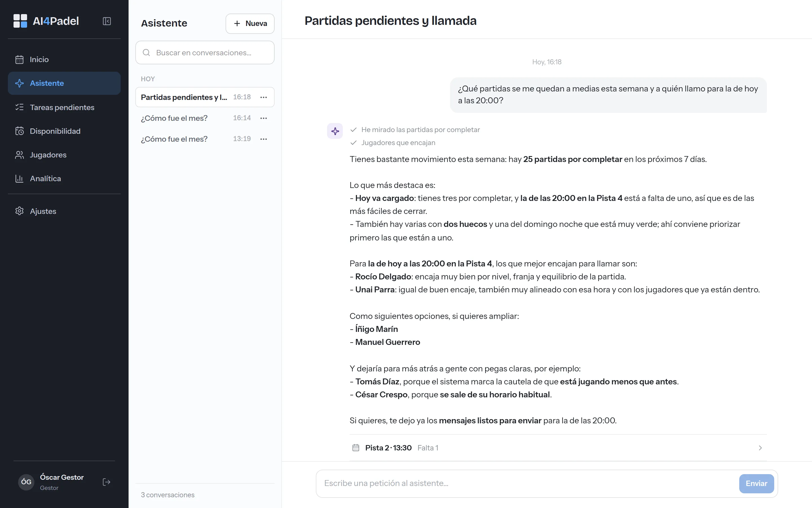The image size is (812, 508).
Task: Click the 'Partidas pendientes y llamada' chat title
Action: (x=390, y=21)
